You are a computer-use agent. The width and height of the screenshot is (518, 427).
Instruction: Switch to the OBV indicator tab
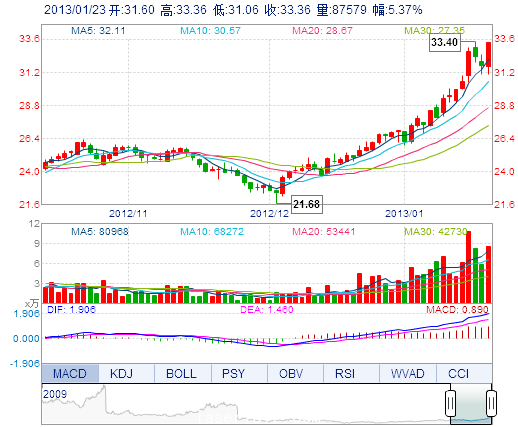coord(291,373)
